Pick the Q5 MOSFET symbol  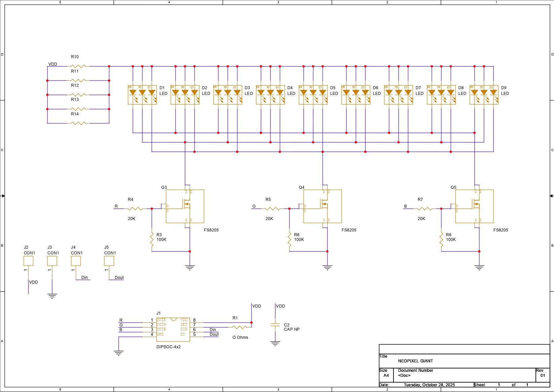coord(474,206)
